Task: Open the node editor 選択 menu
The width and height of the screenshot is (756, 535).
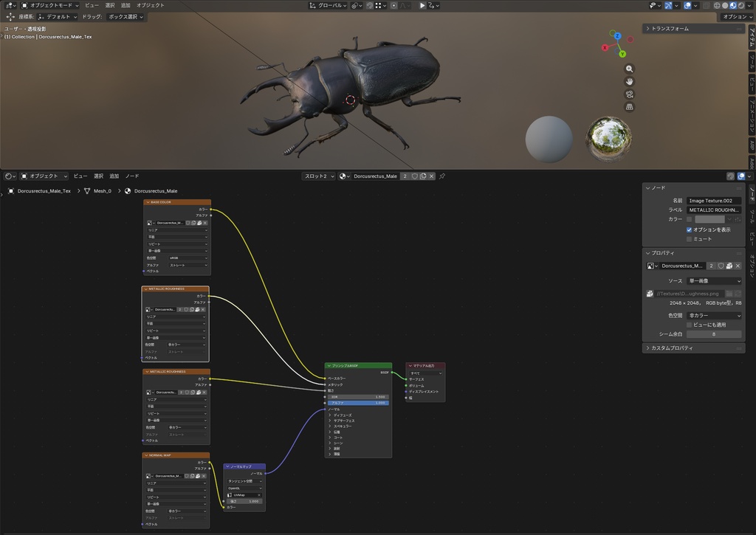Action: click(x=98, y=176)
